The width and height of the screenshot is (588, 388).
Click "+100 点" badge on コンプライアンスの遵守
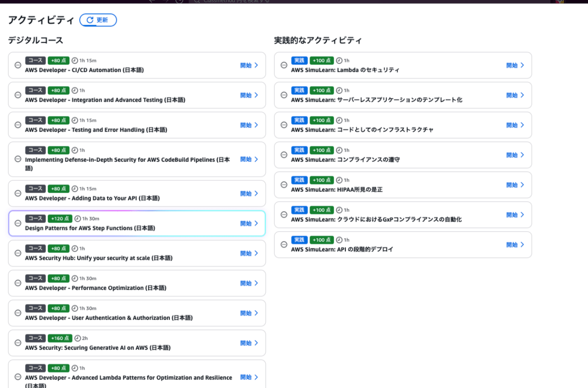(322, 150)
